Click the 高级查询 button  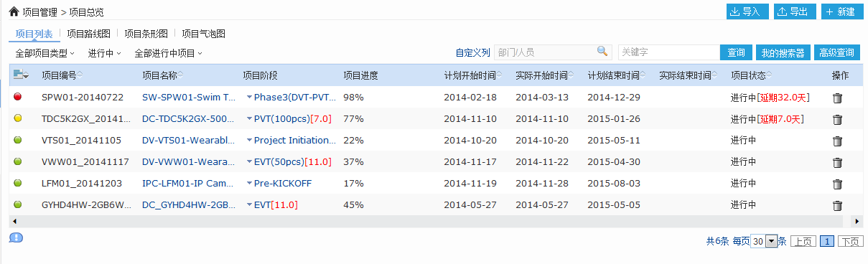click(836, 52)
